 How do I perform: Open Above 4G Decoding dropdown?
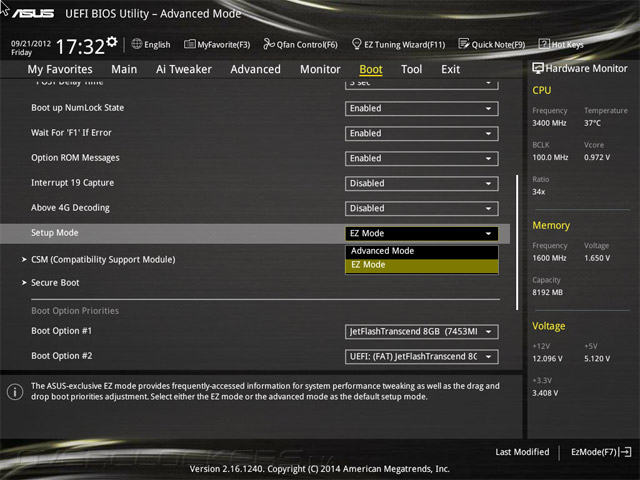tap(422, 209)
